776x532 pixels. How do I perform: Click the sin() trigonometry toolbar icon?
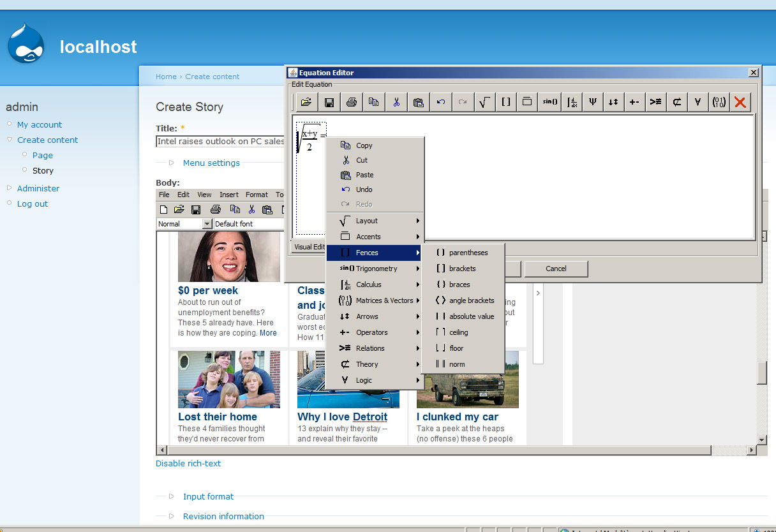[549, 102]
